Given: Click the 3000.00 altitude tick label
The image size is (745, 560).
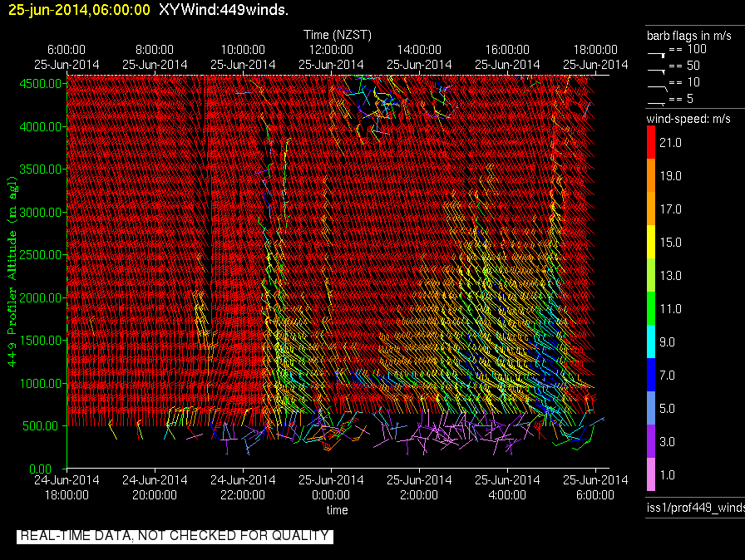Looking at the screenshot, I should tap(41, 212).
